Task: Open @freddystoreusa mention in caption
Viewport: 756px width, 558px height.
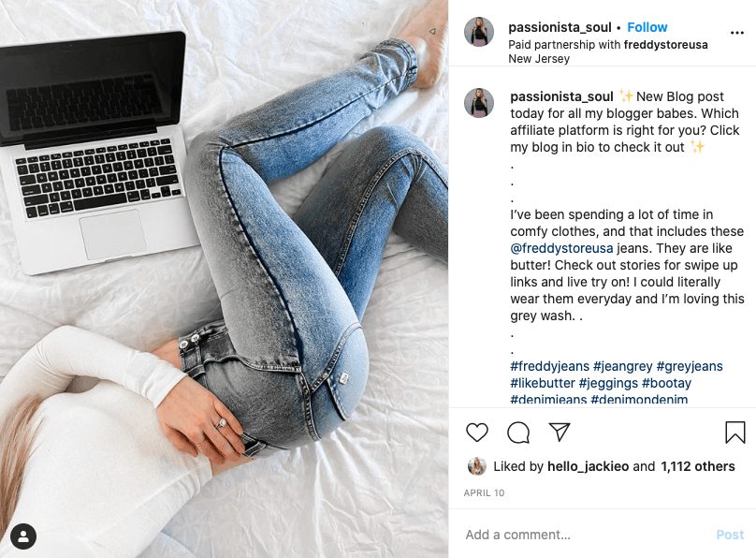Action: pyautogui.click(x=561, y=248)
